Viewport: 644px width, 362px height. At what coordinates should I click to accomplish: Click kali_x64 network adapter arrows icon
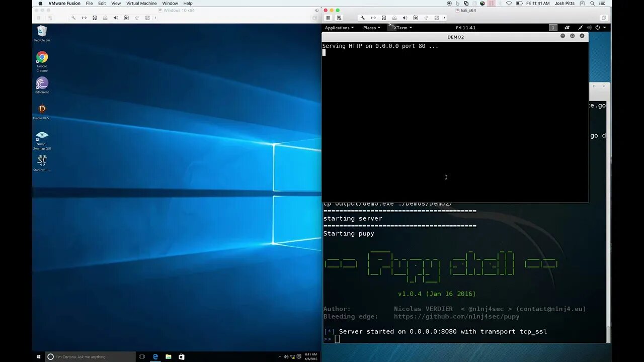[x=373, y=18]
